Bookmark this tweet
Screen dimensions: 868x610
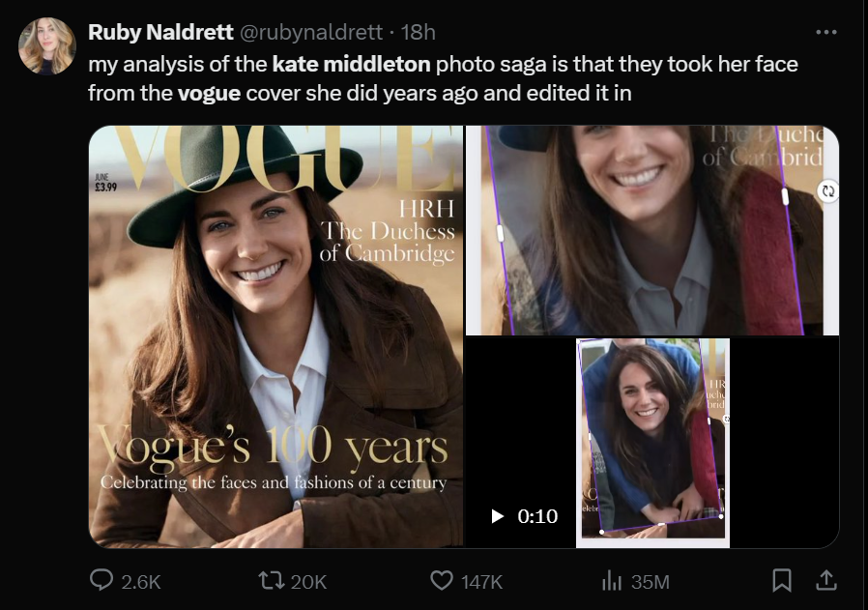tap(782, 580)
